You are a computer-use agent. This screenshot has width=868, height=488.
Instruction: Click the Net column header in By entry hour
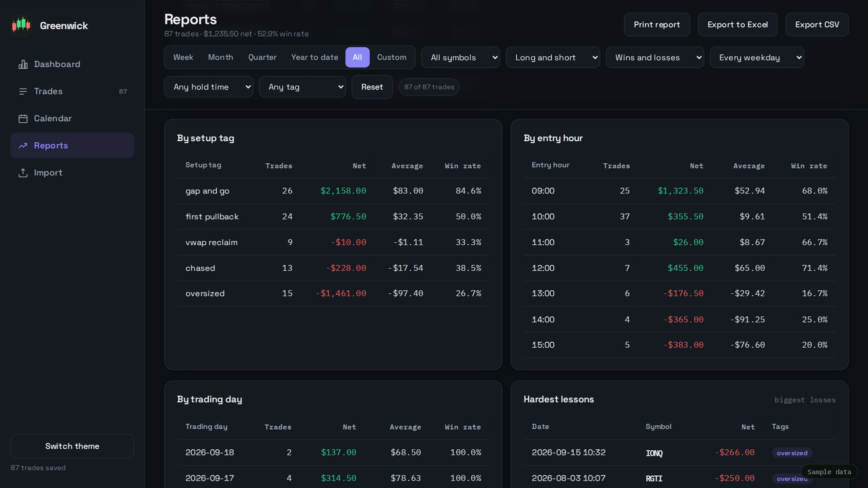(x=696, y=166)
